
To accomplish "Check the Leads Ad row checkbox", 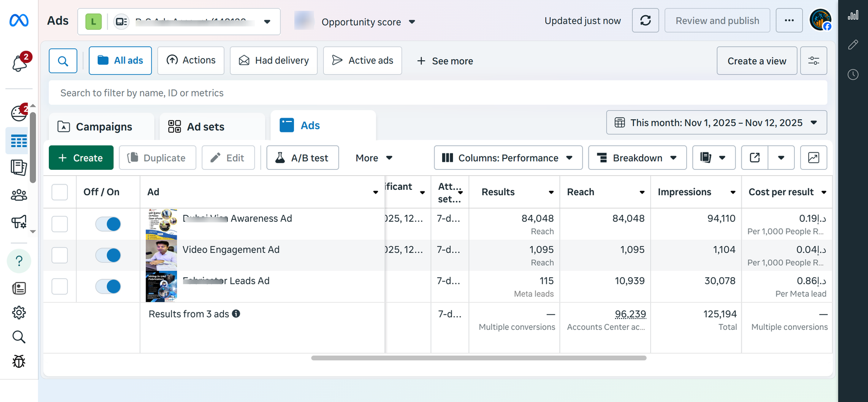I will (60, 286).
